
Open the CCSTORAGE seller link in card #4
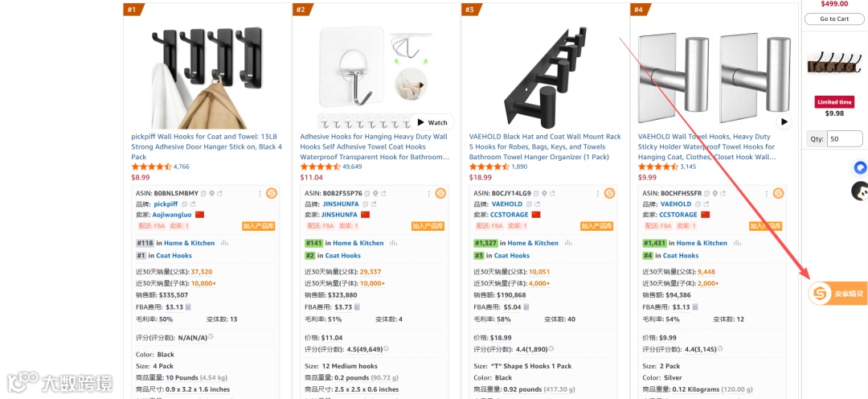(679, 215)
